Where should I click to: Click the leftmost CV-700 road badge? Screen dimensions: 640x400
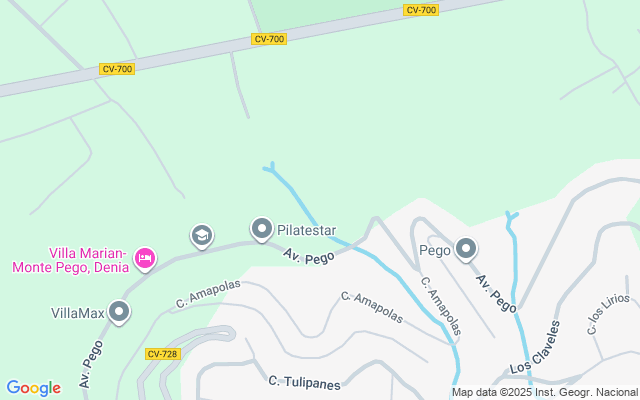pos(117,69)
